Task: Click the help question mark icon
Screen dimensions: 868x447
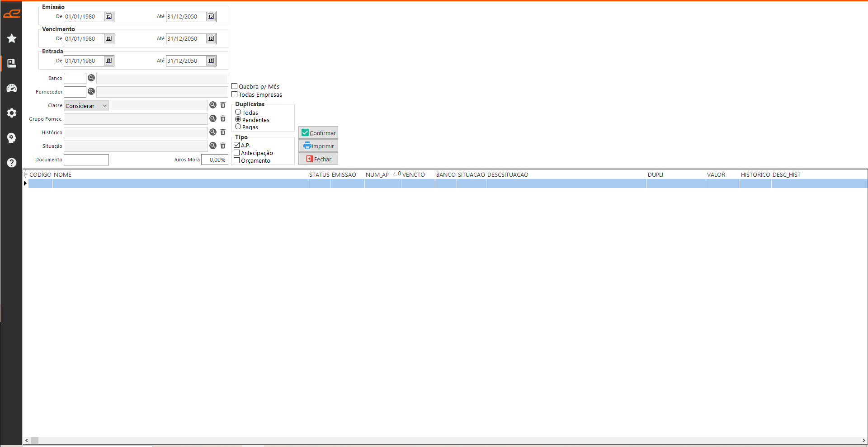Action: 12,163
